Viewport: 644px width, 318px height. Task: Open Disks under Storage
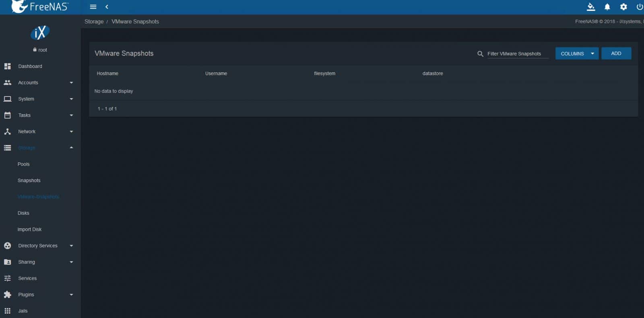pos(23,213)
